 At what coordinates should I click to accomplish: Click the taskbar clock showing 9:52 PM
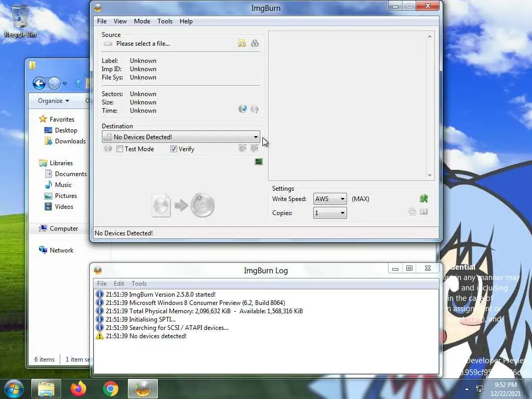(x=506, y=389)
